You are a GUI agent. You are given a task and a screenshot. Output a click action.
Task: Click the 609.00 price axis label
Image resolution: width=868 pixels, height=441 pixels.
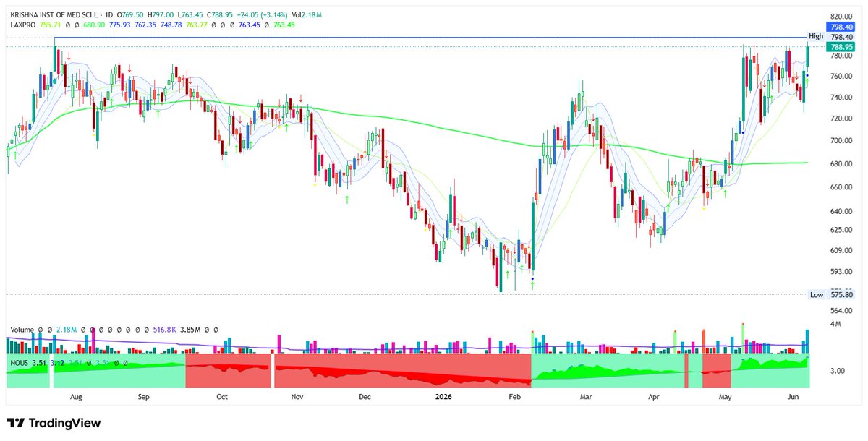point(843,250)
